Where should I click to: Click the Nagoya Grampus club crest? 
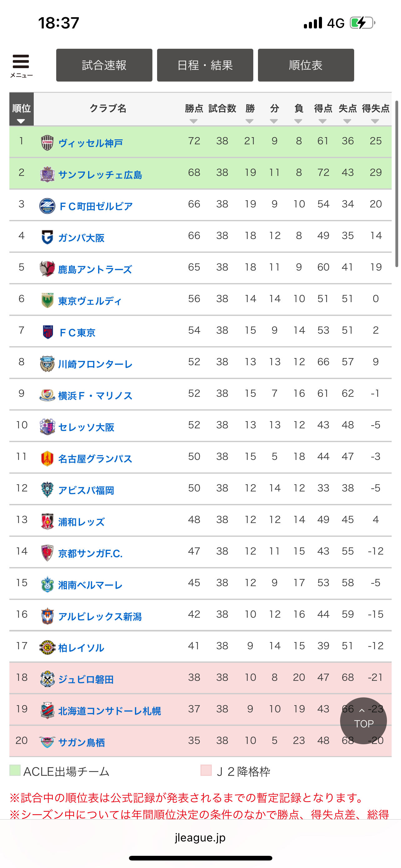tap(47, 458)
